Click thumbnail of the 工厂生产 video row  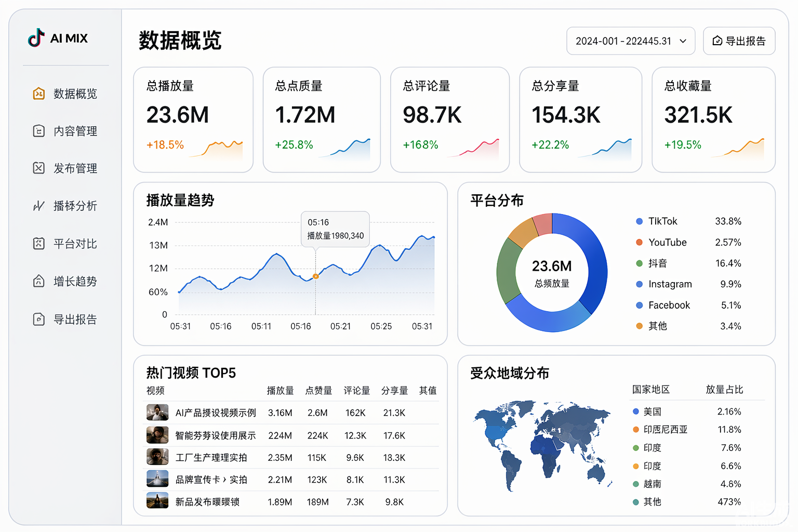pos(157,457)
